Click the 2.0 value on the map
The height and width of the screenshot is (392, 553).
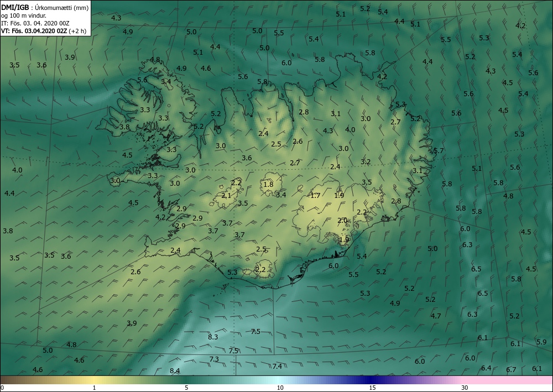pyautogui.click(x=342, y=220)
